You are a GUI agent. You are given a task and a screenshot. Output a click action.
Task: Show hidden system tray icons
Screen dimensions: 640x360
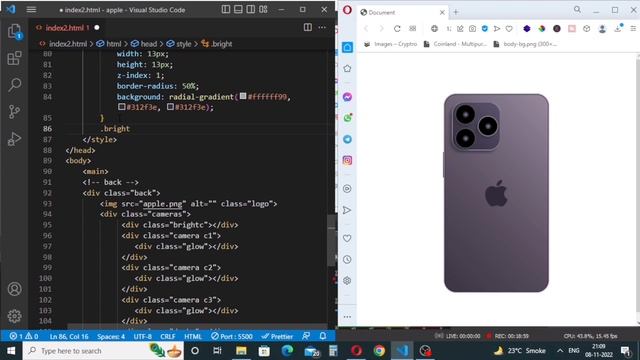[x=560, y=351]
